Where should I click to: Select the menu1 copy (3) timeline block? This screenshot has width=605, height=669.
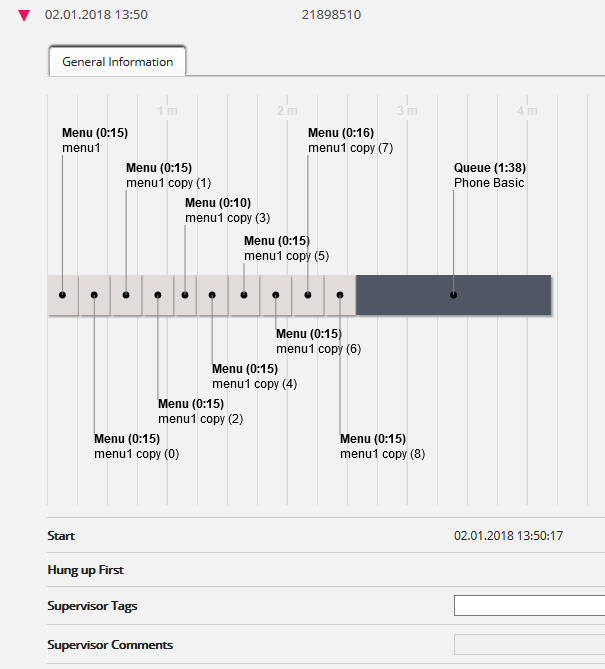tap(185, 295)
